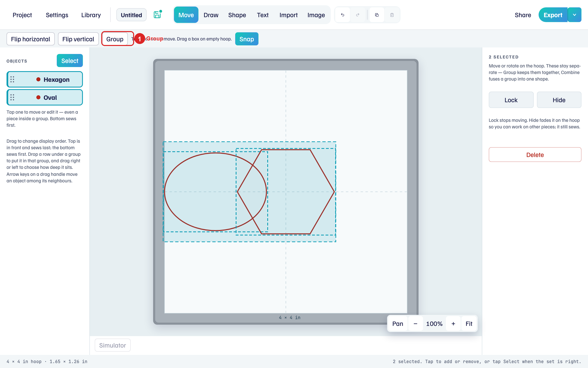
Task: Click the Oval red color dot
Action: click(38, 97)
